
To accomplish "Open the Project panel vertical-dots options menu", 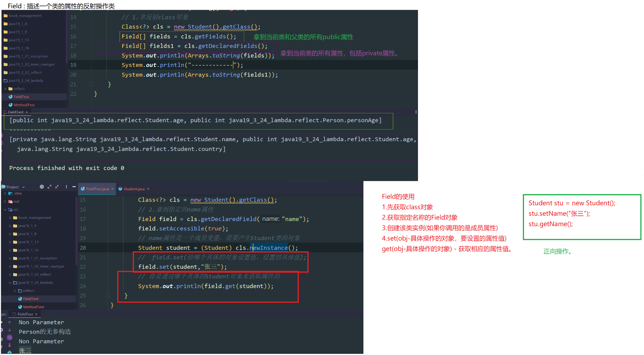I will pyautogui.click(x=67, y=187).
